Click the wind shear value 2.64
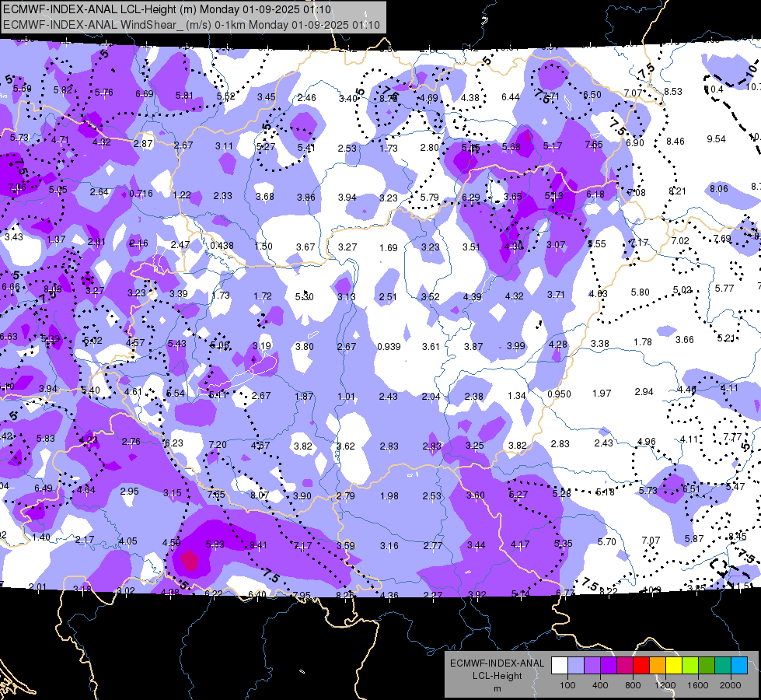The width and height of the screenshot is (761, 700). point(99,192)
